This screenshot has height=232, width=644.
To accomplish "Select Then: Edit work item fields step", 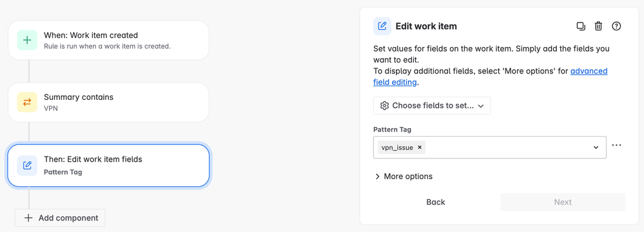I will 108,166.
